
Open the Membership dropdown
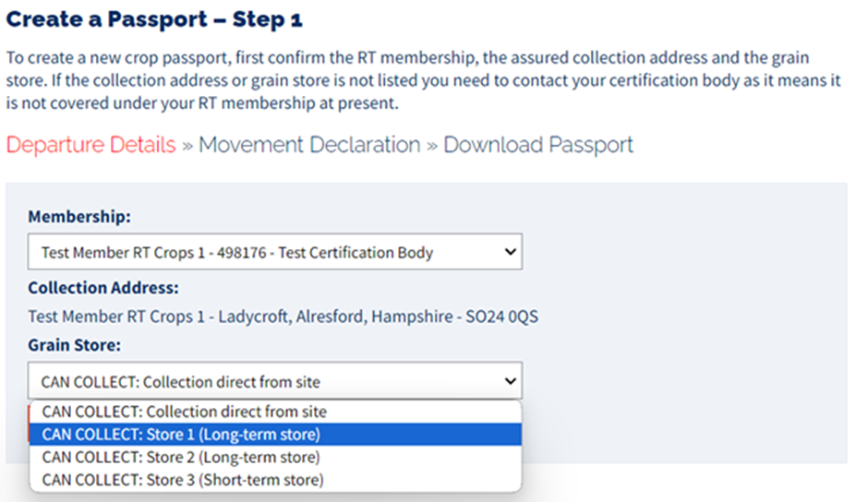[274, 252]
